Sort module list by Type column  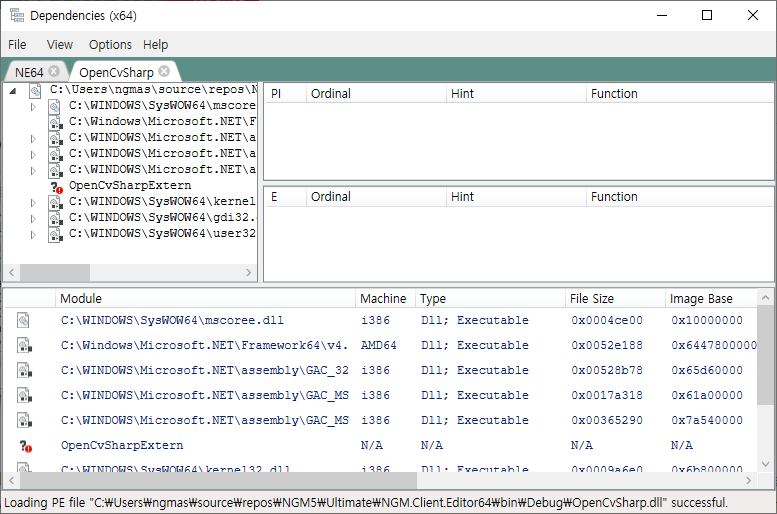[490, 299]
